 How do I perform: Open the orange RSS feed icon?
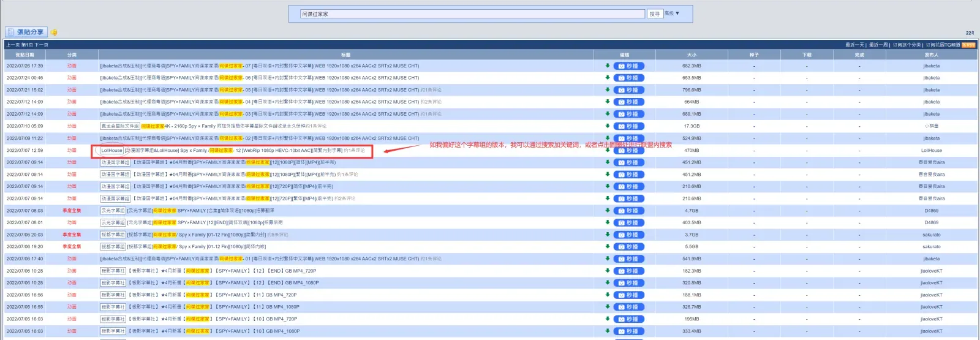coord(968,45)
